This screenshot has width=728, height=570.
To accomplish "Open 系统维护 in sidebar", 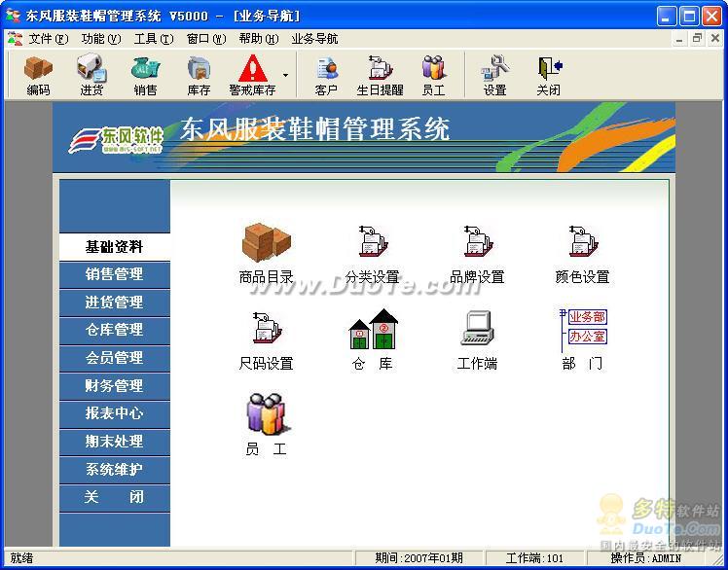I will coord(115,469).
